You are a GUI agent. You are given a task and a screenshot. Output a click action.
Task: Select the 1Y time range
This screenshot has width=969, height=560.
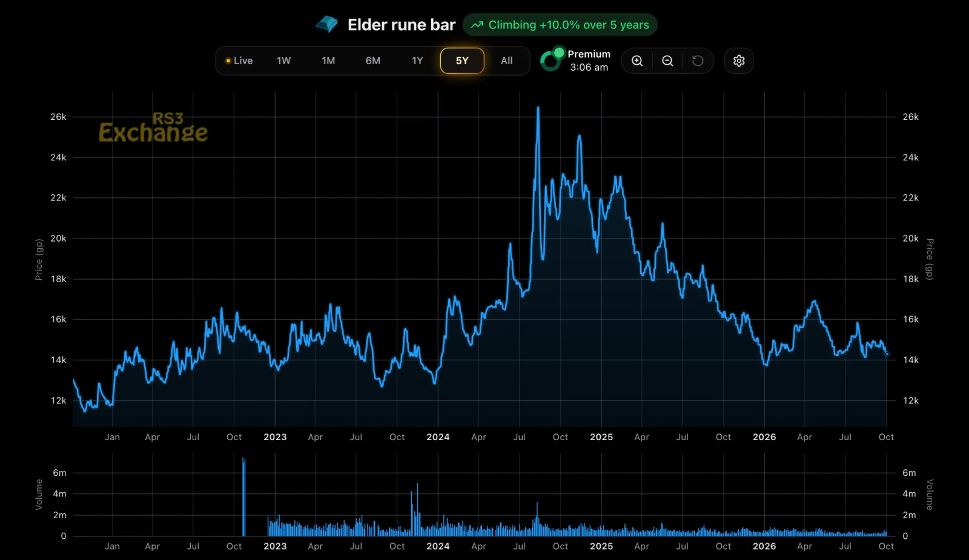(x=417, y=61)
